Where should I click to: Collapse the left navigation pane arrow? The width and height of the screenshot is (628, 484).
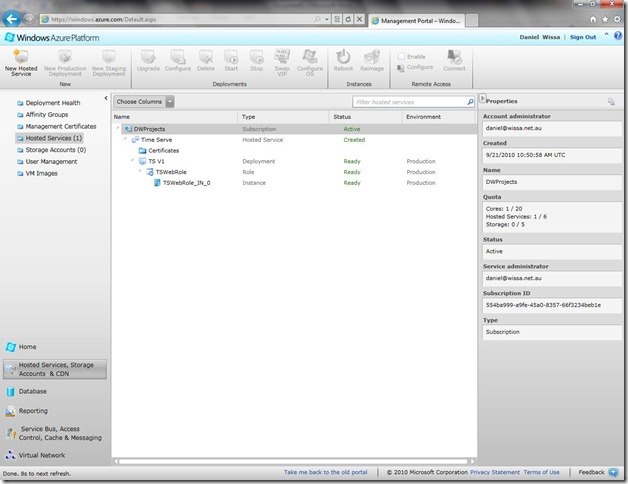(107, 97)
